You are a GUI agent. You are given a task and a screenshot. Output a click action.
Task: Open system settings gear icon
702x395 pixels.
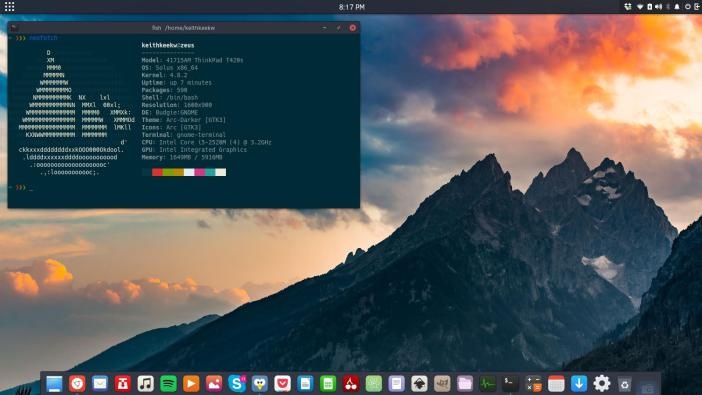(x=602, y=384)
